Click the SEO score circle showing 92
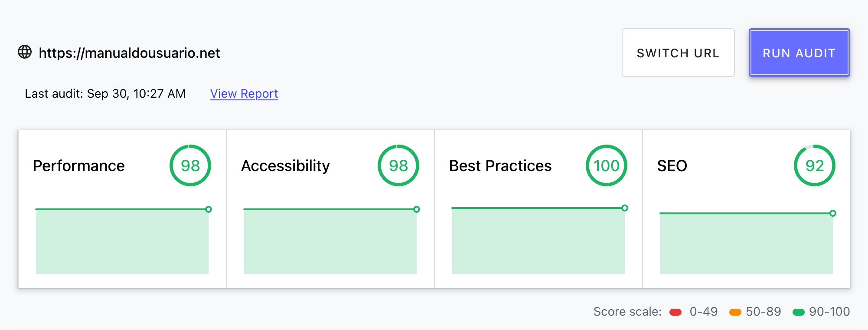Image resolution: width=868 pixels, height=330 pixels. pos(814,165)
